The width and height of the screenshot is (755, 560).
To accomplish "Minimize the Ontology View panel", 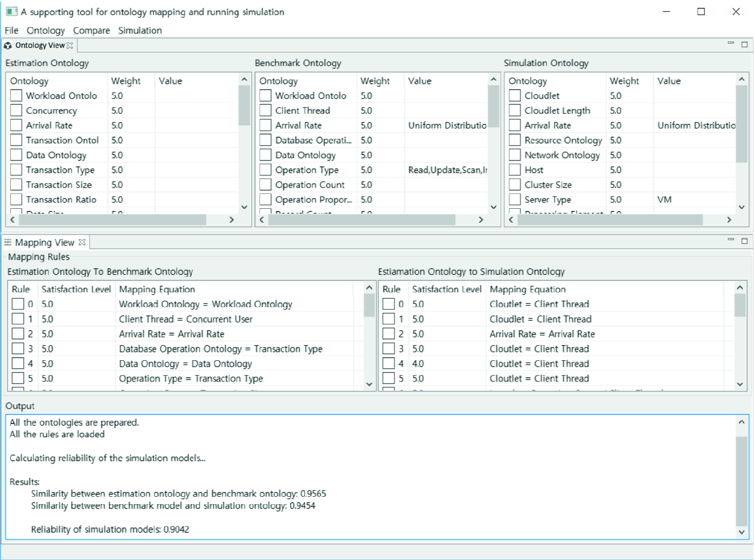I will [731, 44].
